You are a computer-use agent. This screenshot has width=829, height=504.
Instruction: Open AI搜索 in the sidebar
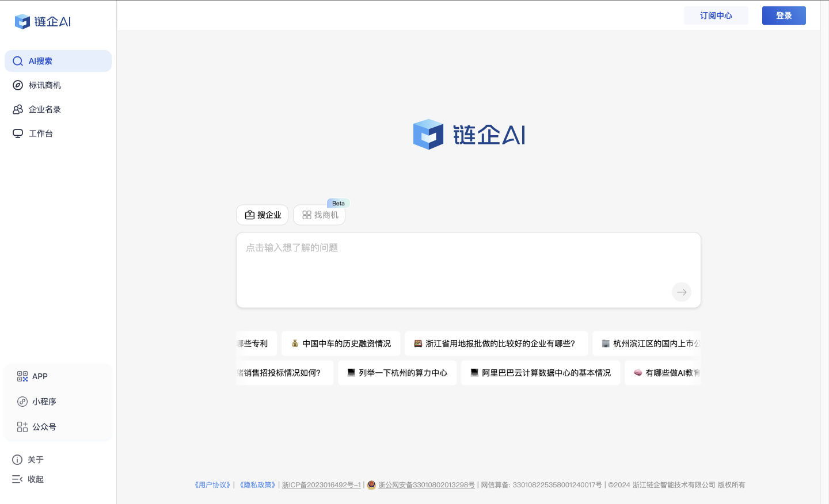click(58, 61)
